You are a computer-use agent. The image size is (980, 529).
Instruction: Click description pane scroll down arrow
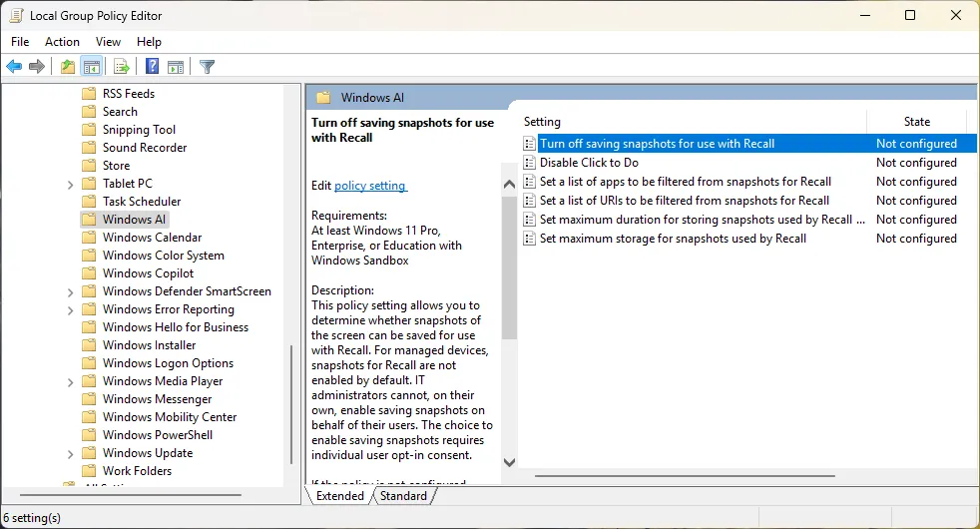coord(509,463)
